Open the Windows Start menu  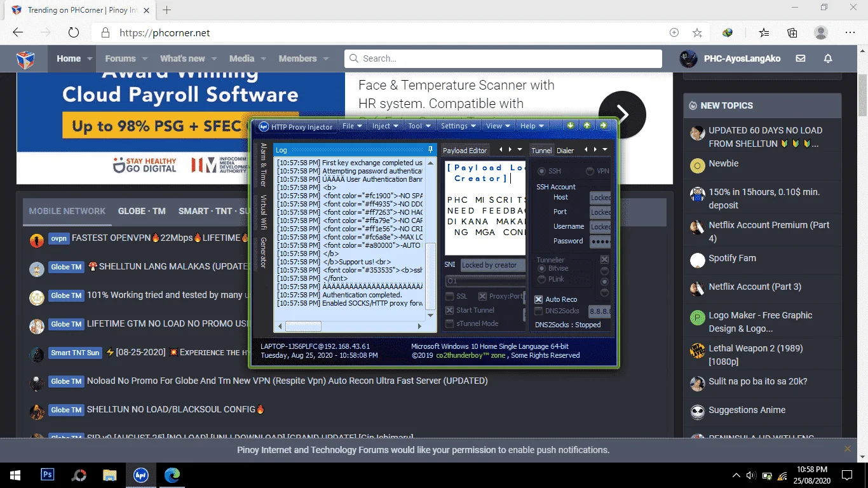pos(15,475)
